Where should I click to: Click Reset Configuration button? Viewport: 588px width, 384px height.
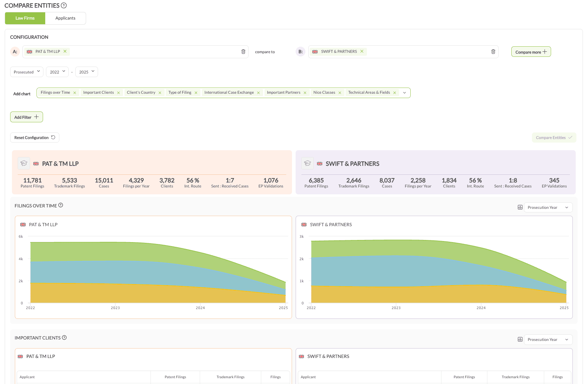click(x=35, y=138)
